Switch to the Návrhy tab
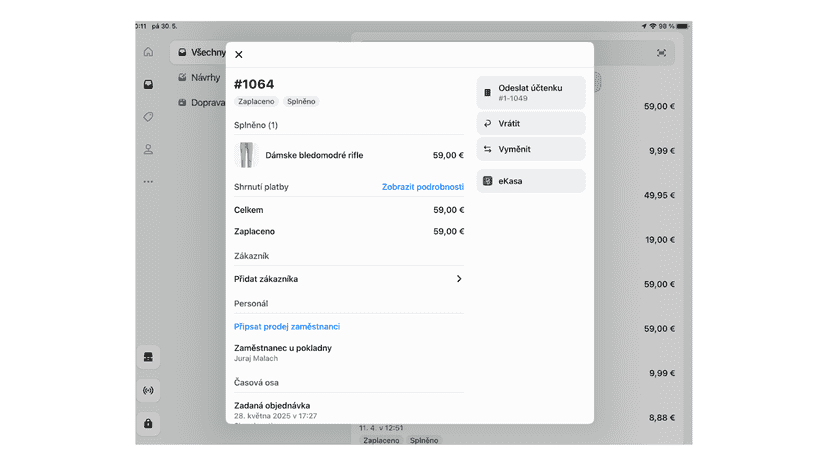 [199, 78]
